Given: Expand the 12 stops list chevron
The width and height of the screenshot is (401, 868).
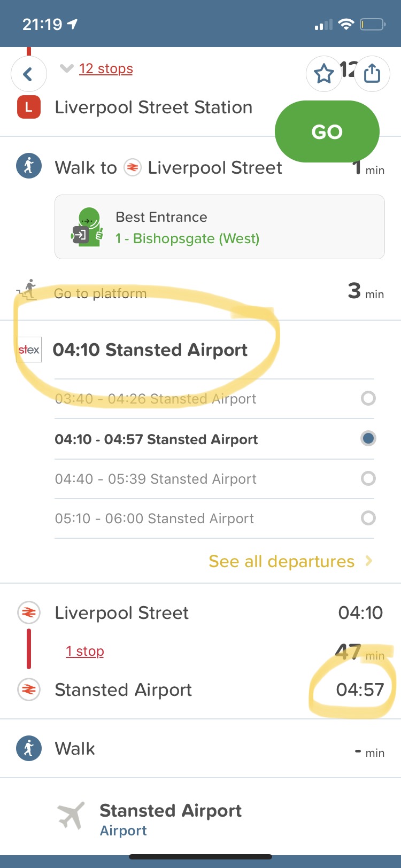Looking at the screenshot, I should click(x=66, y=68).
